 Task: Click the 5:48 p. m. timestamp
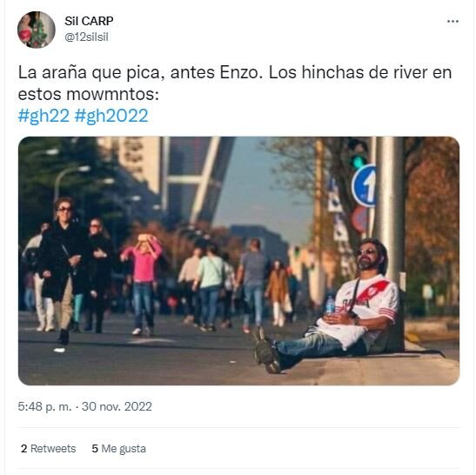click(44, 406)
